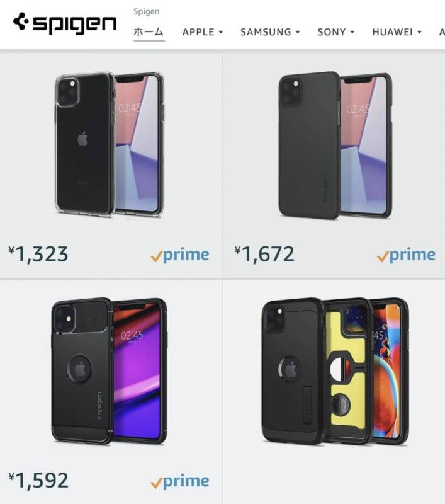The image size is (445, 504).
Task: Expand the SAMSUNG dropdown menu
Action: pos(271,32)
